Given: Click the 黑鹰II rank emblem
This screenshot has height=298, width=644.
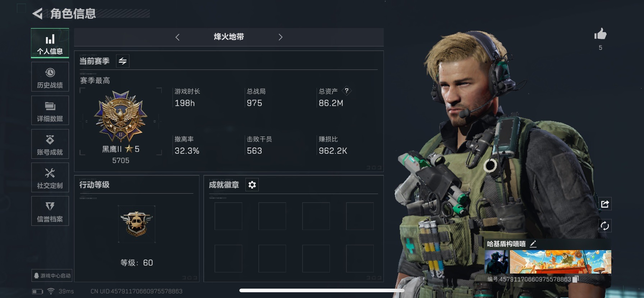Looking at the screenshot, I should [x=121, y=116].
